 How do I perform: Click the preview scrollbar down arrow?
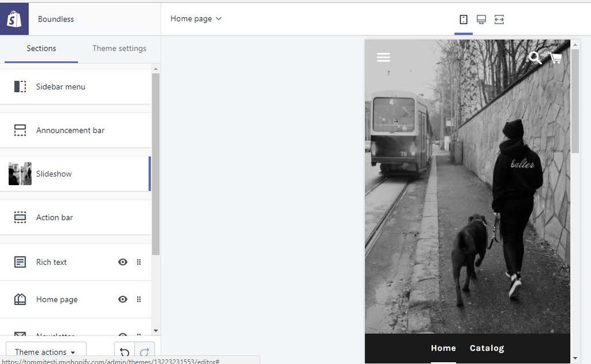click(575, 358)
